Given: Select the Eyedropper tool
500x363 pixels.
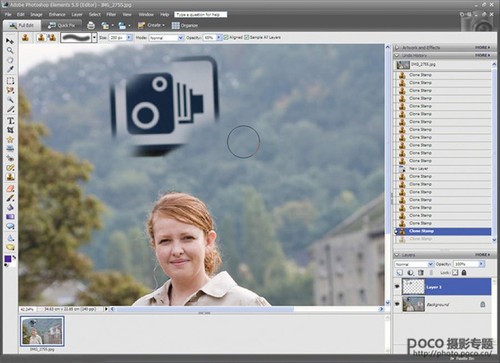Looking at the screenshot, I should [x=10, y=69].
